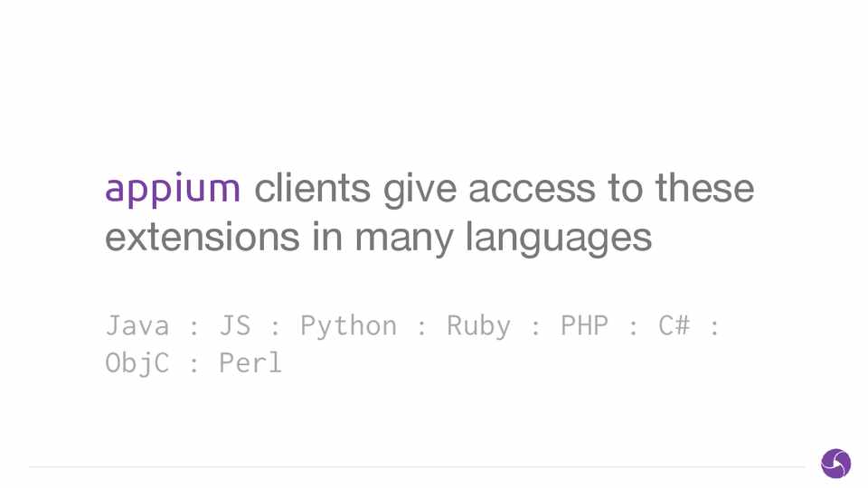This screenshot has width=868, height=488.
Task: Select the "ObjC" language text
Action: pyautogui.click(x=137, y=363)
